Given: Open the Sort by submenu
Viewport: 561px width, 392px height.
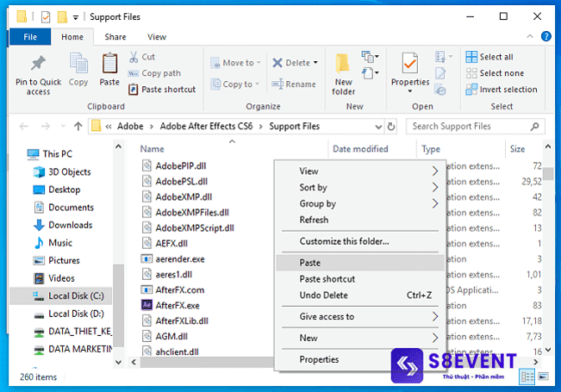Looking at the screenshot, I should pos(360,188).
